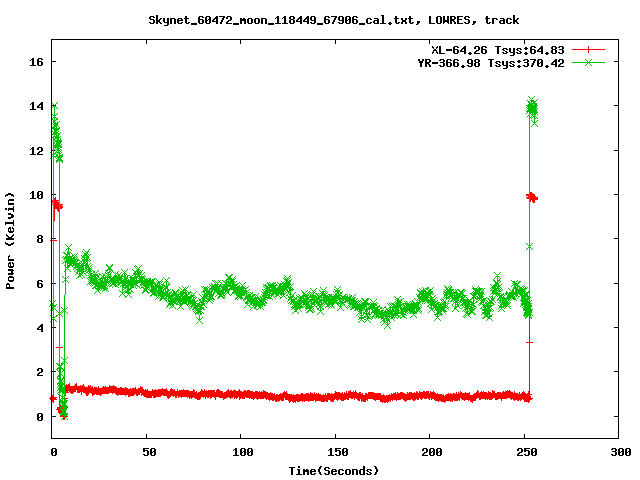Click y-axis tick label 14

pyautogui.click(x=36, y=106)
